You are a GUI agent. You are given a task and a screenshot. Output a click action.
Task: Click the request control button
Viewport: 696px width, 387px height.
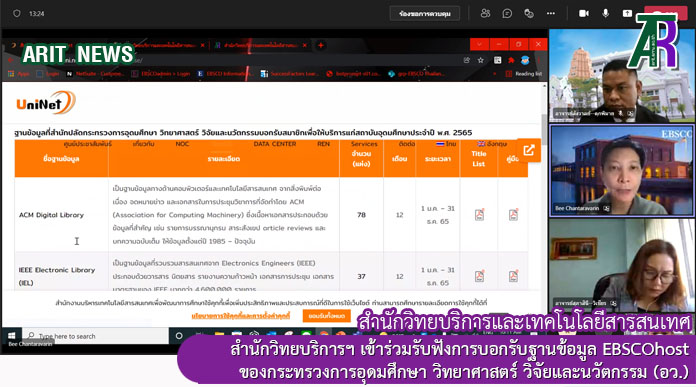pyautogui.click(x=424, y=14)
